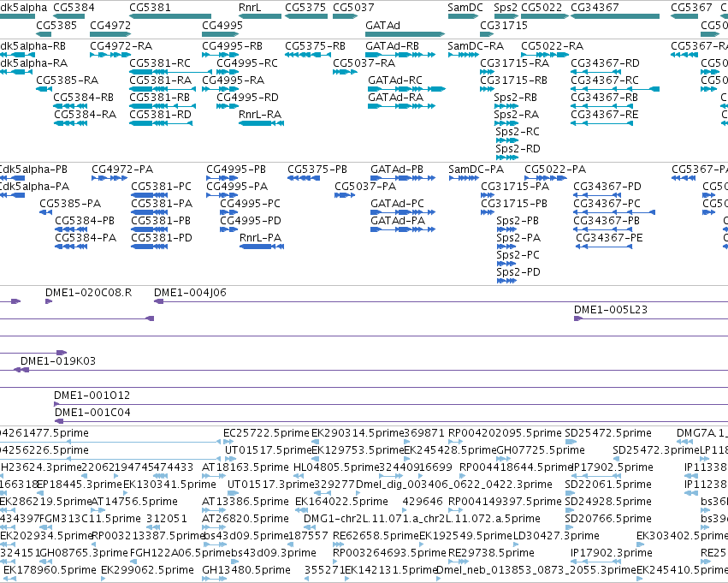728x583 pixels.
Task: Click the CG5381 gene glyph
Action: (x=170, y=16)
